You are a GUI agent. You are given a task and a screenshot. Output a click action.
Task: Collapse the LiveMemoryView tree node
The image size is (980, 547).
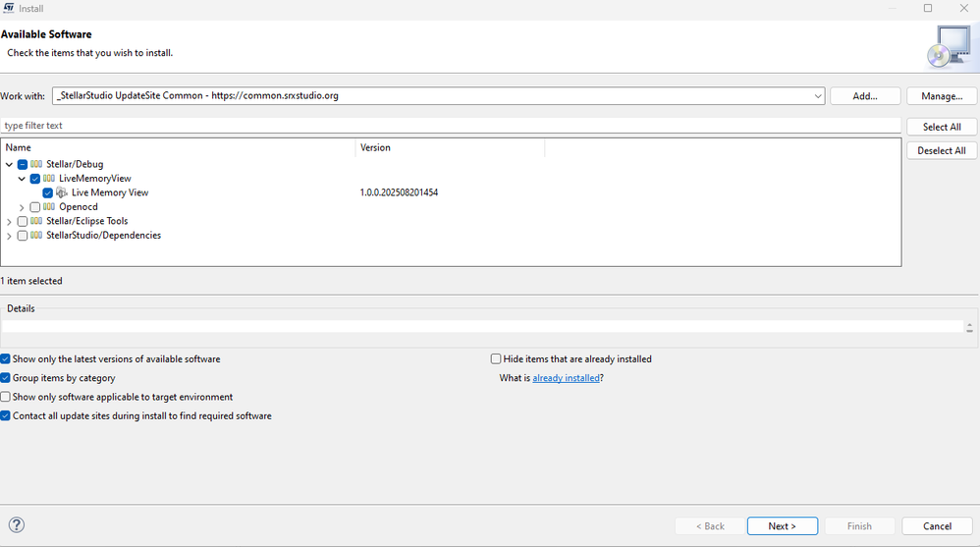22,179
